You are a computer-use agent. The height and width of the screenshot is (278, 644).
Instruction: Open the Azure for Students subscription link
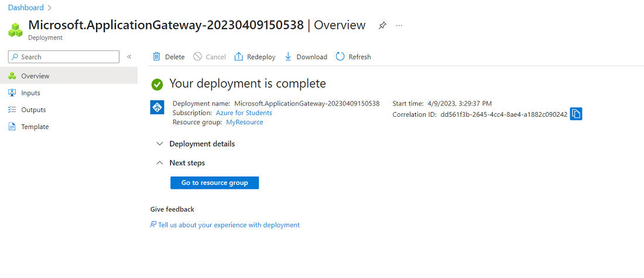tap(244, 113)
